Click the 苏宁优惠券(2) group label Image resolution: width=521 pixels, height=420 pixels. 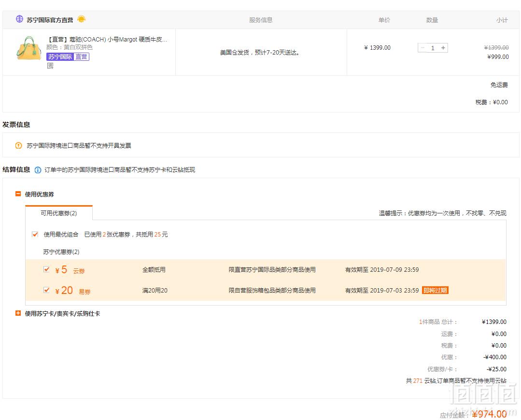click(x=61, y=252)
